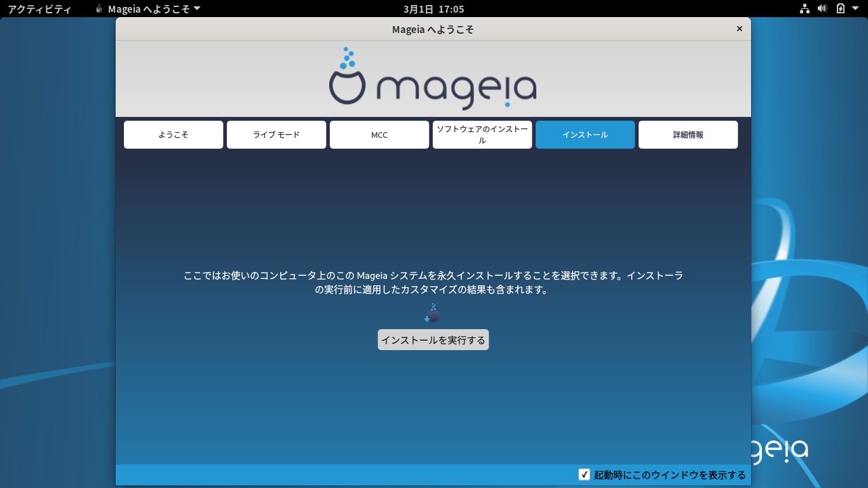The height and width of the screenshot is (488, 868).
Task: Click the Mageia へようこそ window title
Action: tap(433, 29)
